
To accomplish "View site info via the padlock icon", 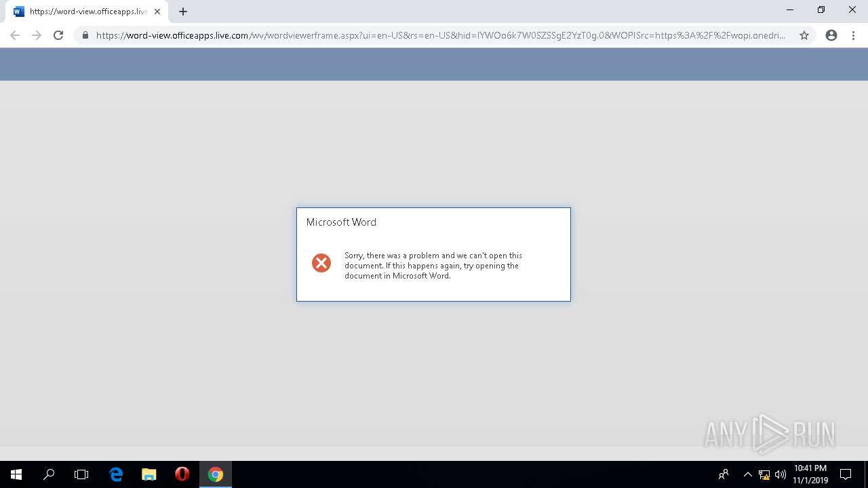I will (x=85, y=35).
